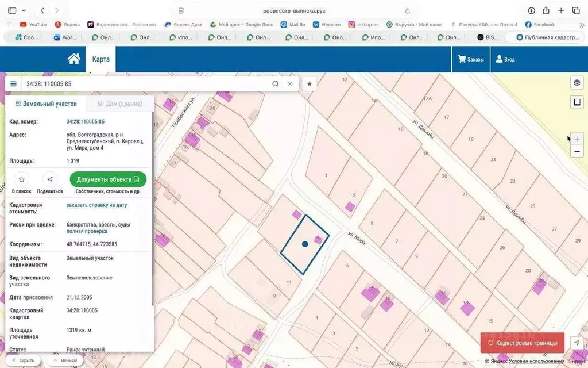Select the Земельный участок tab
The image size is (588, 368).
click(x=46, y=103)
